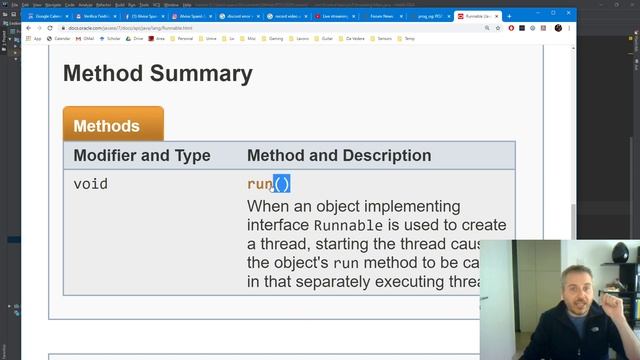Close the Runnable docs tab
This screenshot has height=360, width=640.
point(496,16)
